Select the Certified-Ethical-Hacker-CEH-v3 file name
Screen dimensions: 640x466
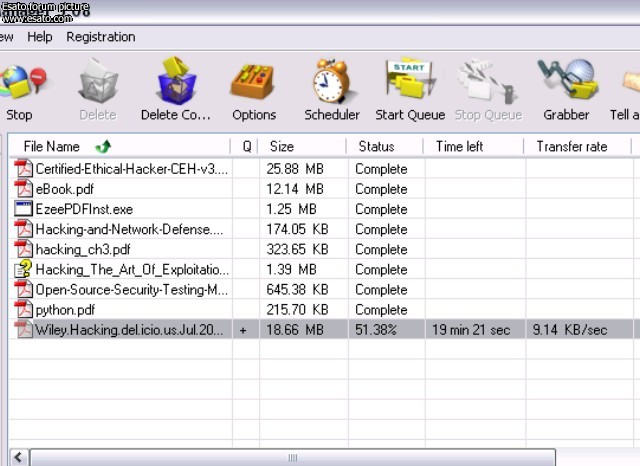click(132, 169)
